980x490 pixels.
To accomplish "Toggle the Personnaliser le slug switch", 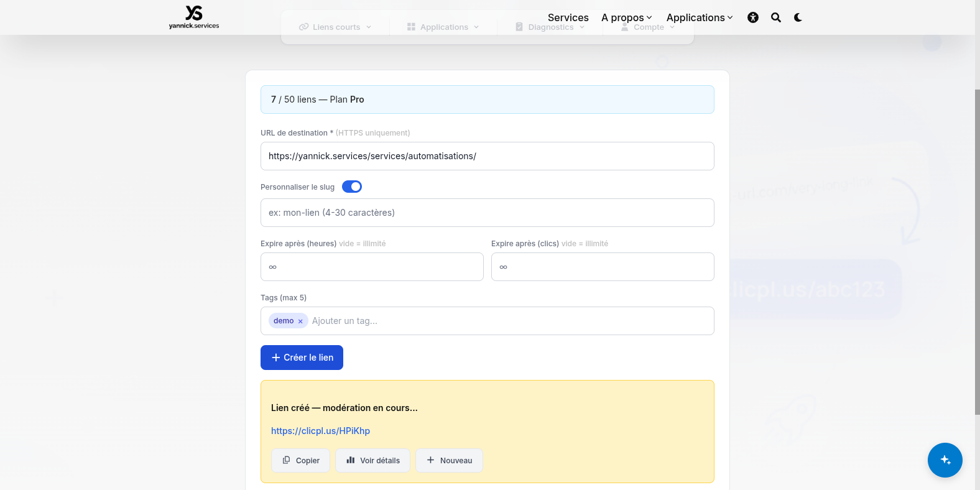I will click(x=352, y=187).
